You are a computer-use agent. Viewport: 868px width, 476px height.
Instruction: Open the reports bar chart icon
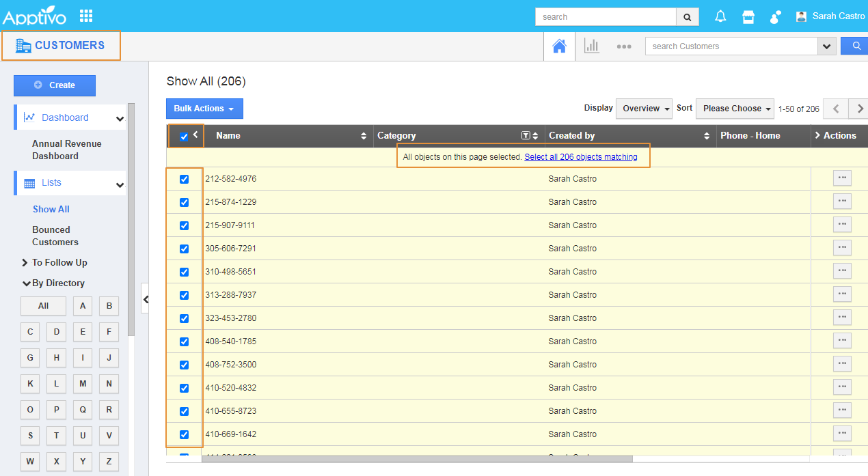coord(591,46)
